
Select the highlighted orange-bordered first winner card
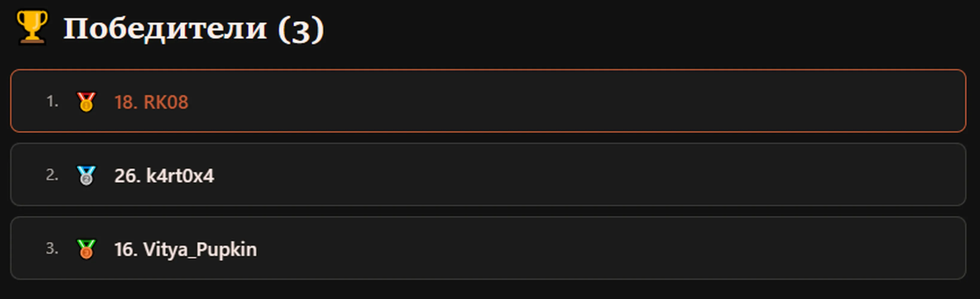click(x=488, y=101)
